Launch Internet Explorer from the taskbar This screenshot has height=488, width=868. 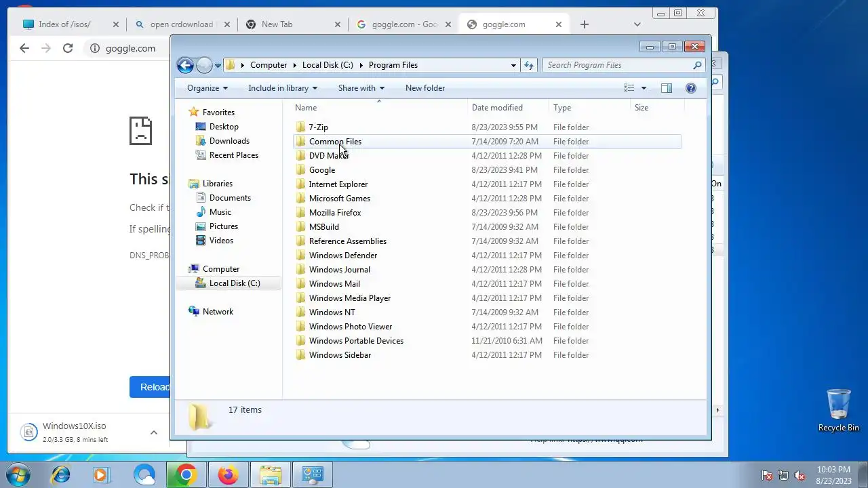(61, 475)
